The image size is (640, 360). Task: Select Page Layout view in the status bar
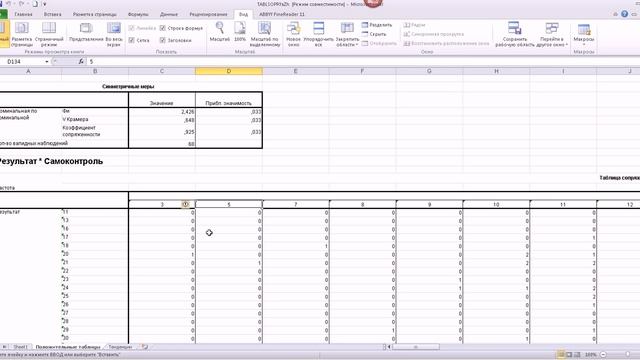[569, 354]
